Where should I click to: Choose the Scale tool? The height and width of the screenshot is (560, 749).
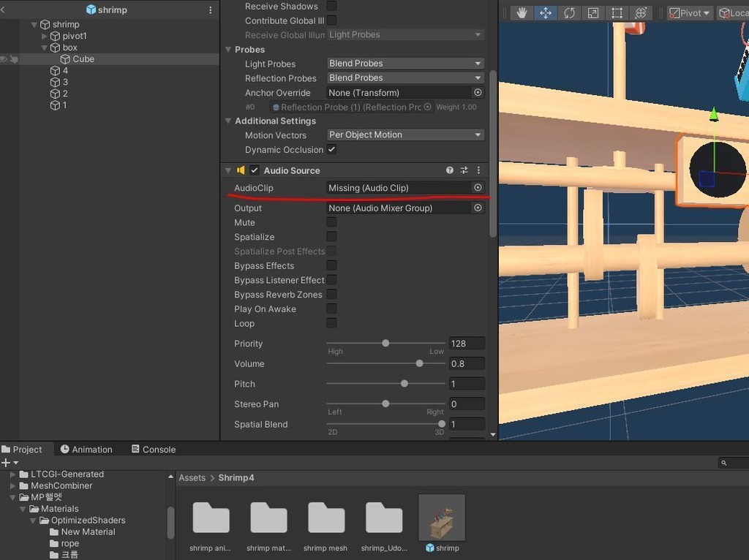pyautogui.click(x=593, y=13)
